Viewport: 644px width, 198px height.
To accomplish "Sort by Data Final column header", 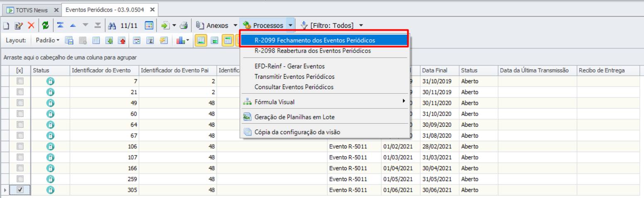I will coord(439,70).
